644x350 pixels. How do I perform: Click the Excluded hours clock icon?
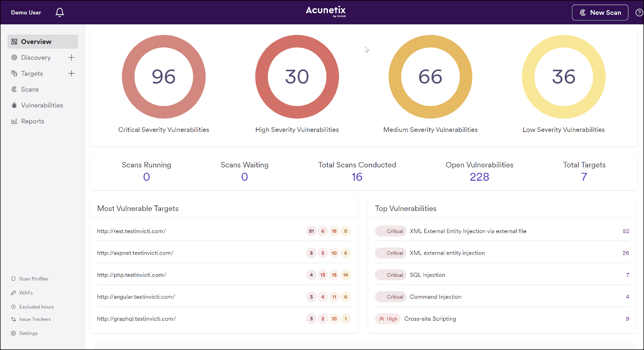tap(13, 307)
